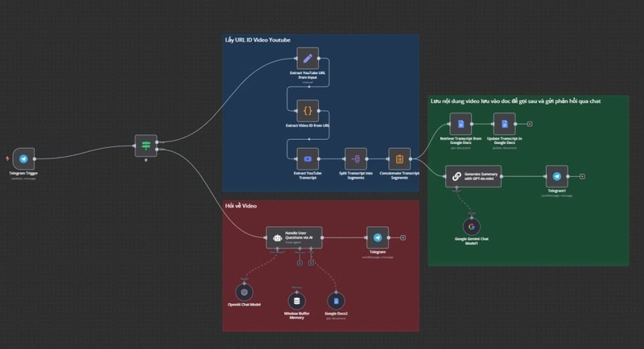Open Handle User Questions via AI agent node
The height and width of the screenshot is (349, 644).
294,237
